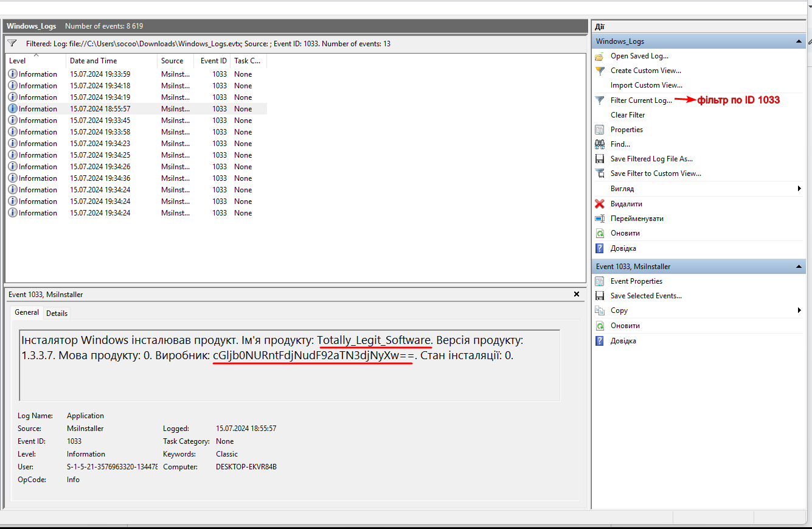Switch to the Details tab
Screen dimensions: 812x529
(x=57, y=313)
